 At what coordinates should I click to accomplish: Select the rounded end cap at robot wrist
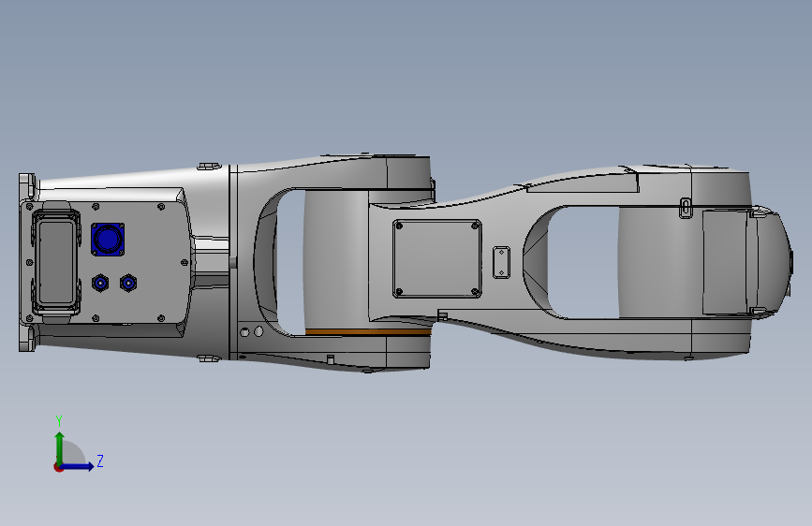click(774, 261)
